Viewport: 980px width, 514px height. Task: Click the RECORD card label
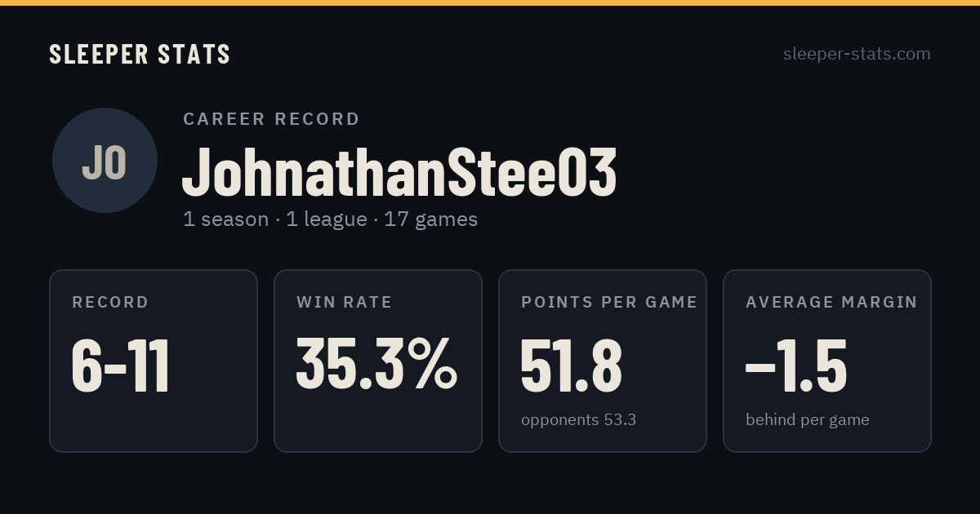point(110,303)
